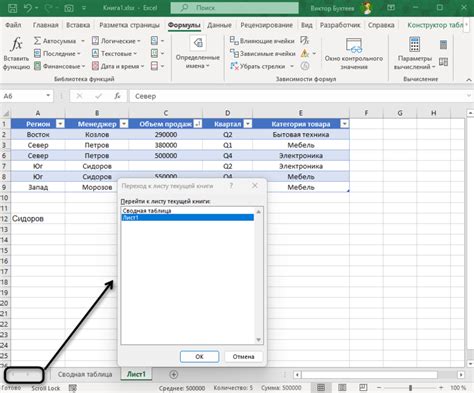Expand the Убрать стрелки dropdown arrow

click(x=292, y=66)
